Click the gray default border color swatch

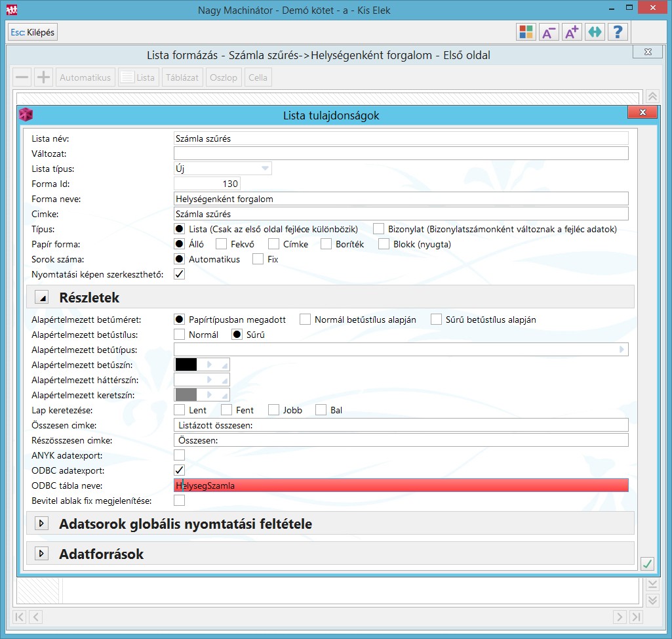pos(186,394)
